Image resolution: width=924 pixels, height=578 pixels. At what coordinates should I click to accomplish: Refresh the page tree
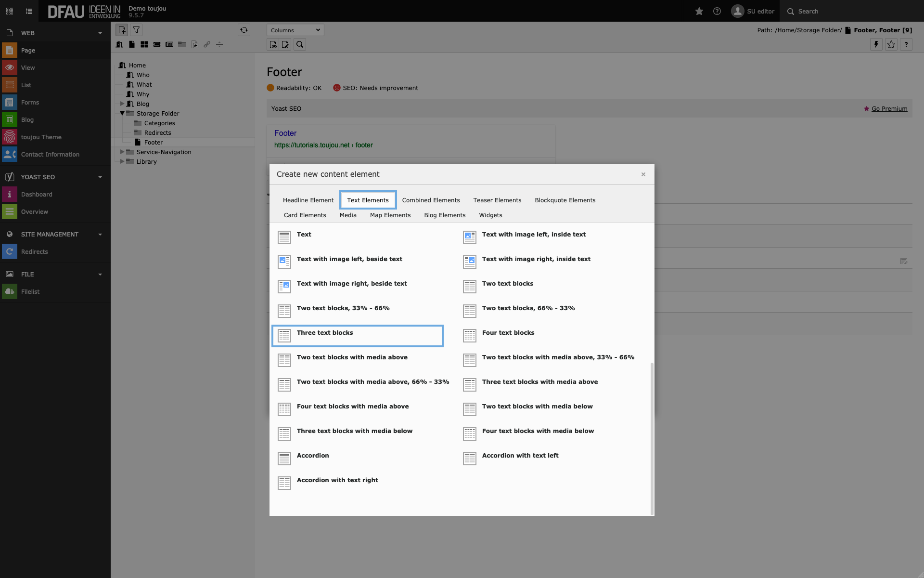point(244,30)
